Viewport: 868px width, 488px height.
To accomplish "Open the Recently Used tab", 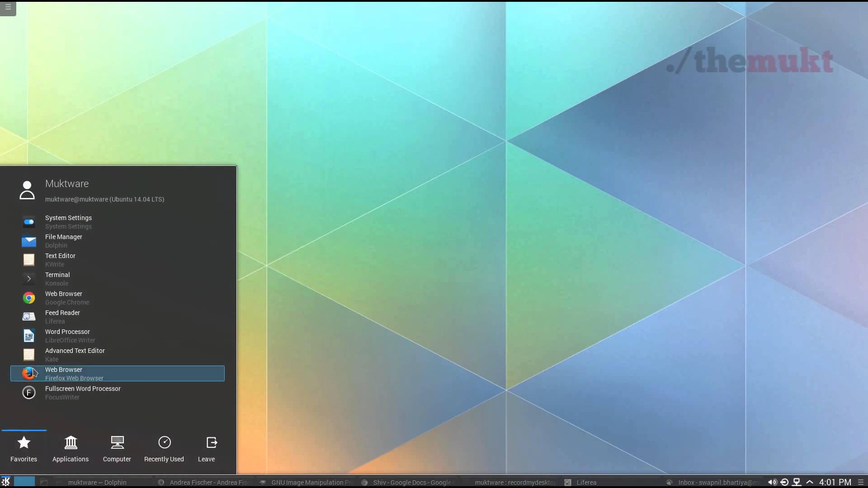I will [164, 449].
